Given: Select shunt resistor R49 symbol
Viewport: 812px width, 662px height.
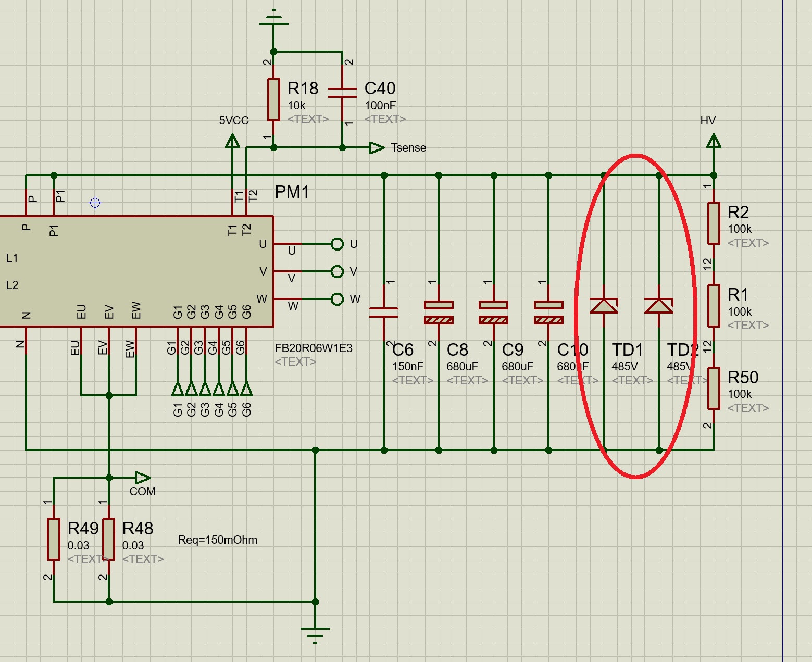Looking at the screenshot, I should [x=54, y=539].
